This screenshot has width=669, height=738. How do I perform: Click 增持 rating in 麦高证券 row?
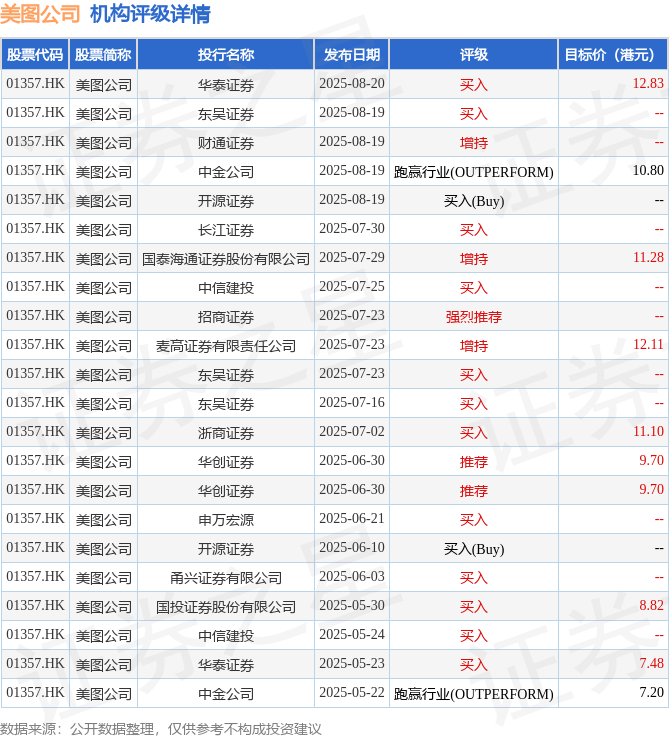pos(474,346)
